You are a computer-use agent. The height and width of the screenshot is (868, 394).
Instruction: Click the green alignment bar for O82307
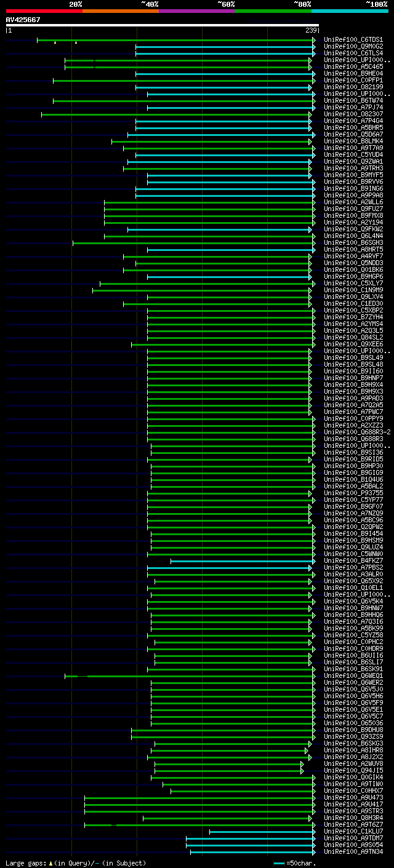tap(176, 114)
